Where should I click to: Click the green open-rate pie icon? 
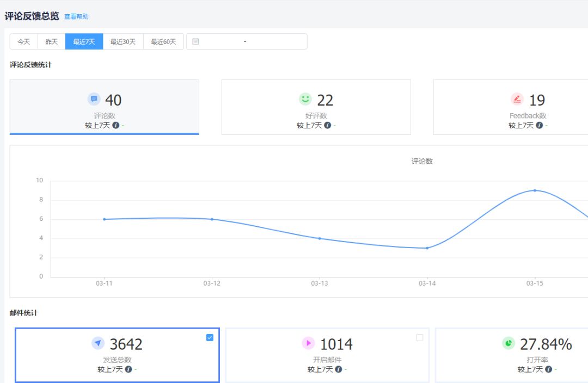pyautogui.click(x=508, y=343)
